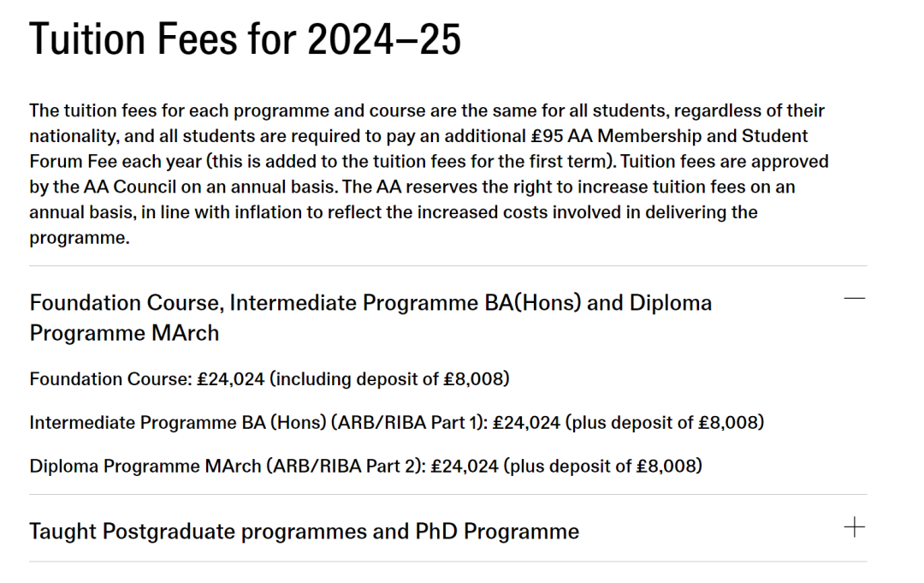Image resolution: width=924 pixels, height=583 pixels.
Task: Open Taught Postgraduate programmes and PhD Programme heading
Action: coord(304,532)
